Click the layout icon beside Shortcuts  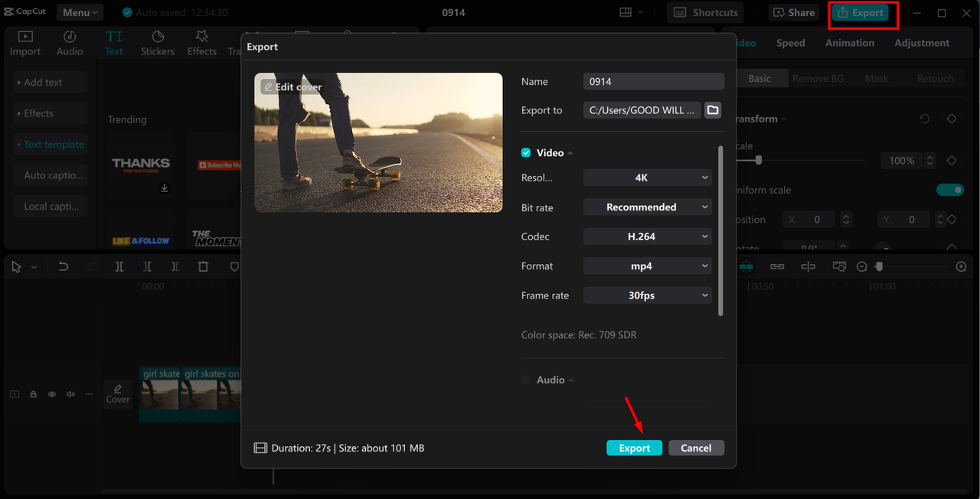click(x=626, y=12)
